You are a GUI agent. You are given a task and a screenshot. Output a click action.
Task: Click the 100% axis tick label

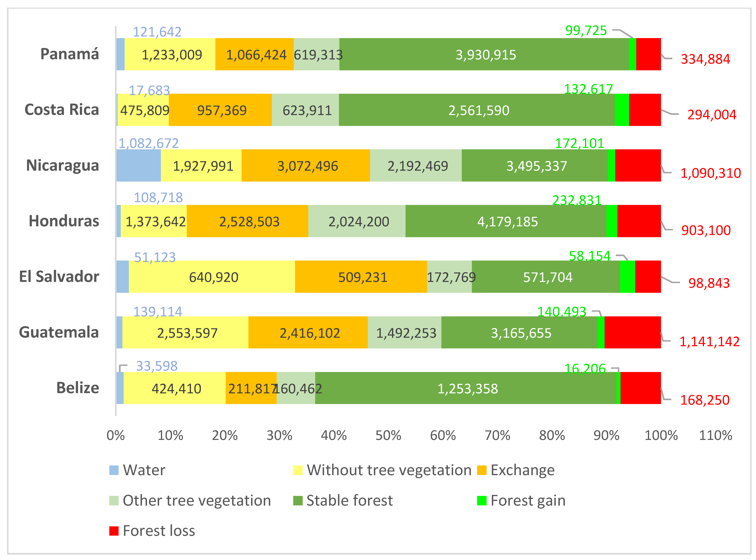click(x=661, y=436)
